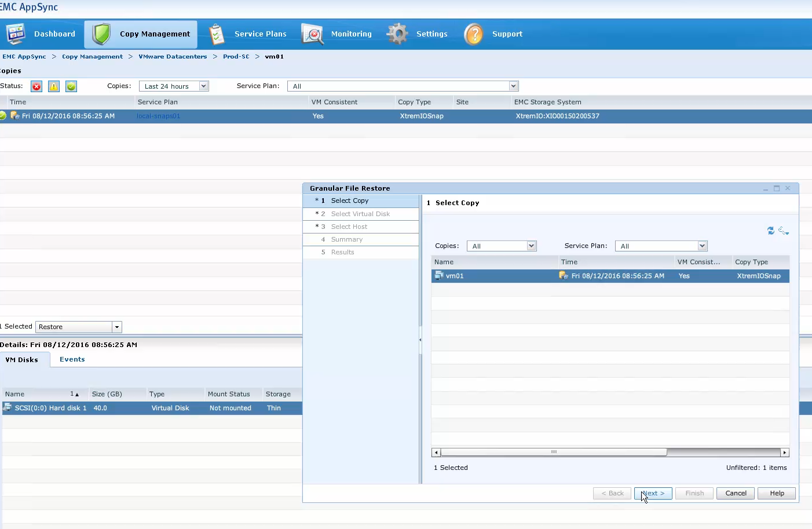Click the Back button

point(612,494)
